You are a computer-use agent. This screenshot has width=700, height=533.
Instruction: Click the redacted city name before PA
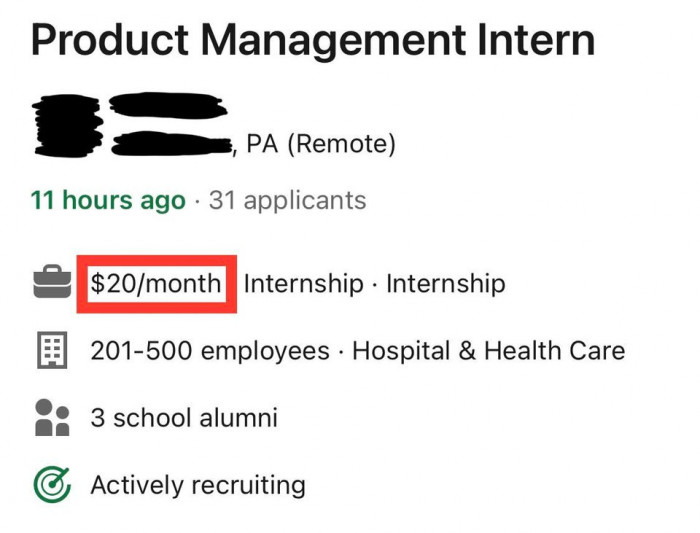pos(172,147)
